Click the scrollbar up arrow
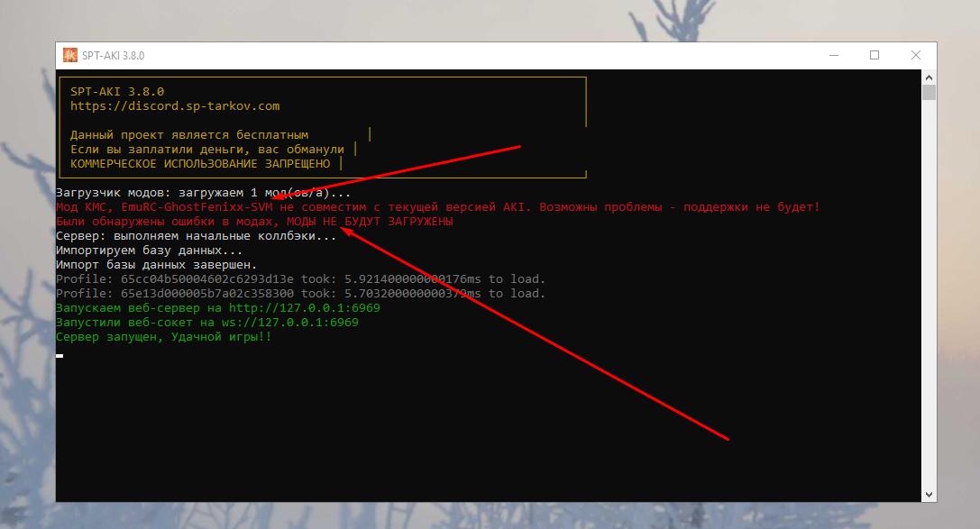 (x=929, y=78)
